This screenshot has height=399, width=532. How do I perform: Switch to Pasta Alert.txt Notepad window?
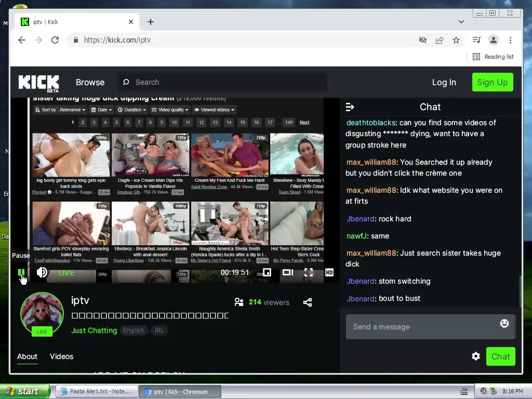[x=97, y=392]
